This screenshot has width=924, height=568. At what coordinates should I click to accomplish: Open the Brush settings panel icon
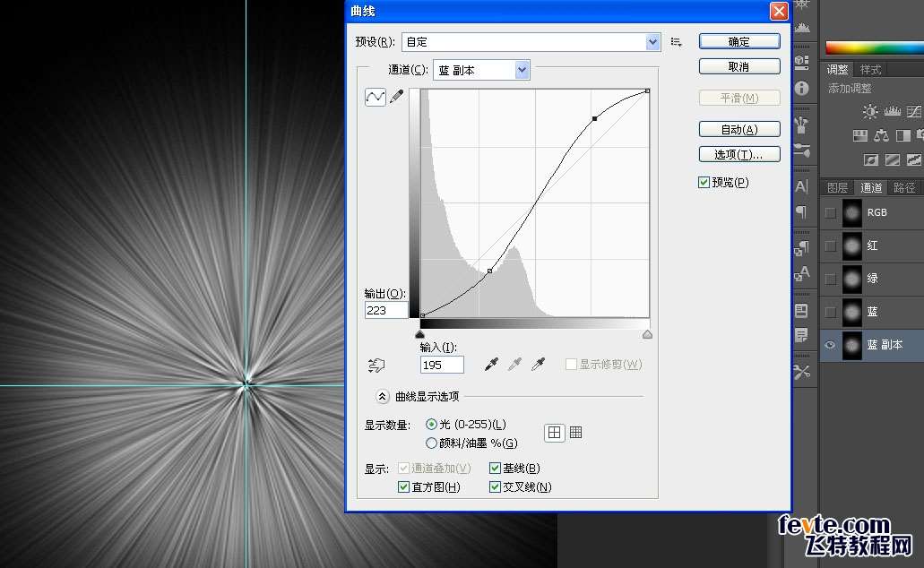[x=802, y=151]
